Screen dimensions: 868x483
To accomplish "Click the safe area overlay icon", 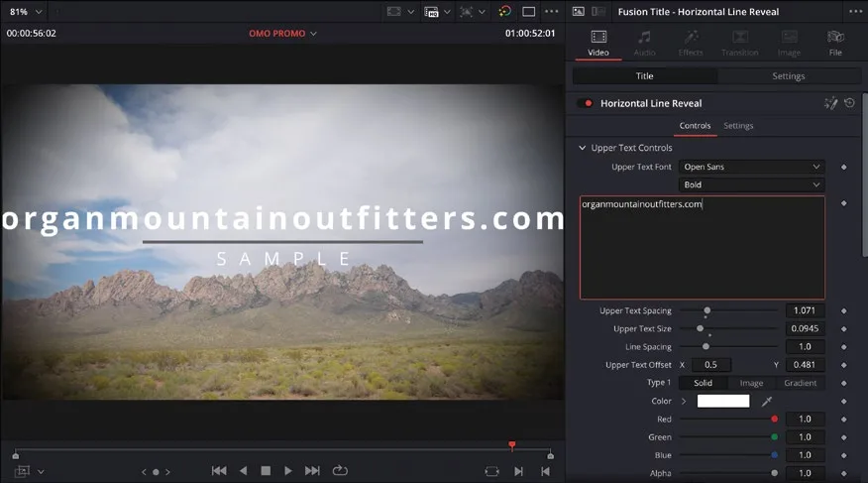I will [393, 12].
